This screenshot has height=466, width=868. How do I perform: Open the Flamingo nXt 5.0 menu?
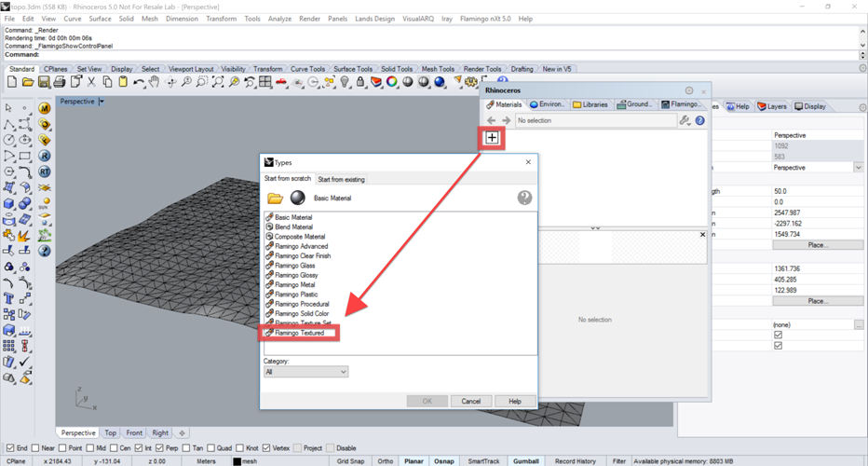(485, 19)
